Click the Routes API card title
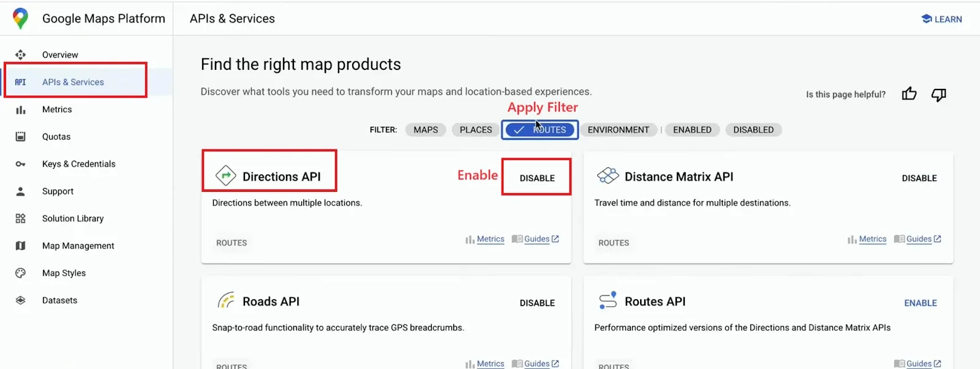 click(655, 302)
